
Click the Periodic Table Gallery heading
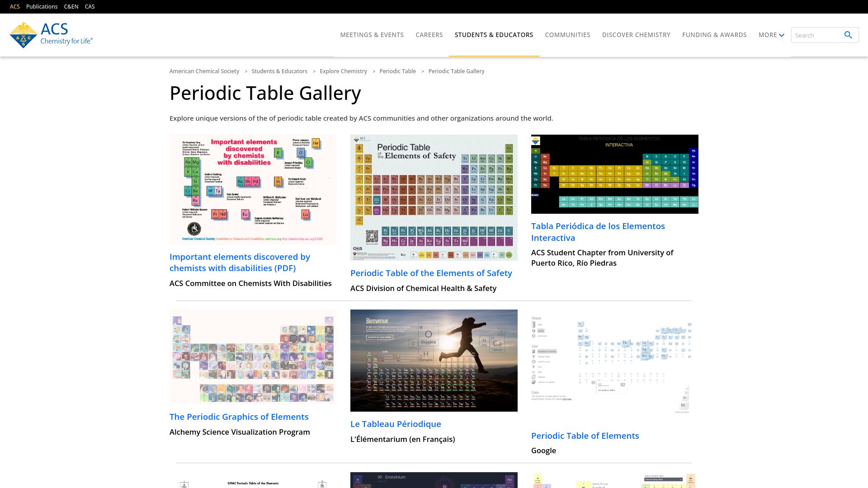(265, 93)
